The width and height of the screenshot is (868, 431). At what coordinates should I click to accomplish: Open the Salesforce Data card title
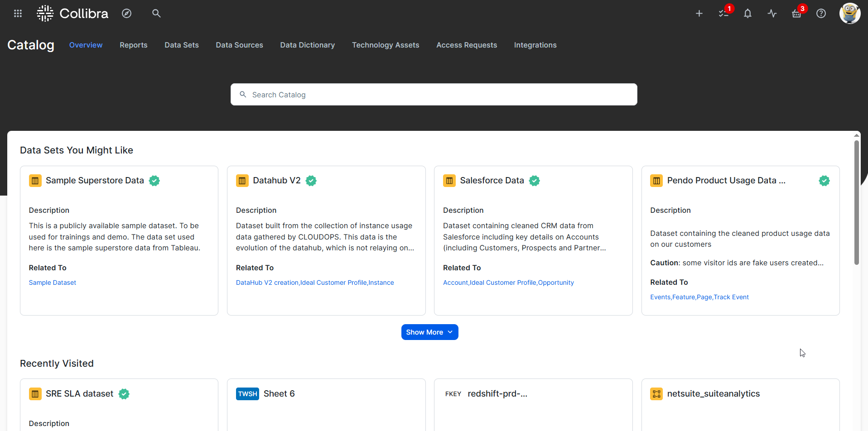pos(492,181)
